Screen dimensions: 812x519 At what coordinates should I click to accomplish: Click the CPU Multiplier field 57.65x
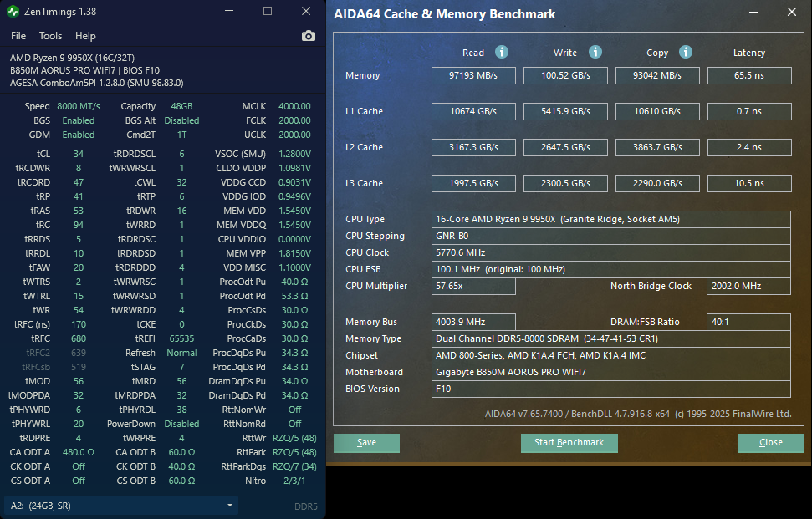coord(473,286)
